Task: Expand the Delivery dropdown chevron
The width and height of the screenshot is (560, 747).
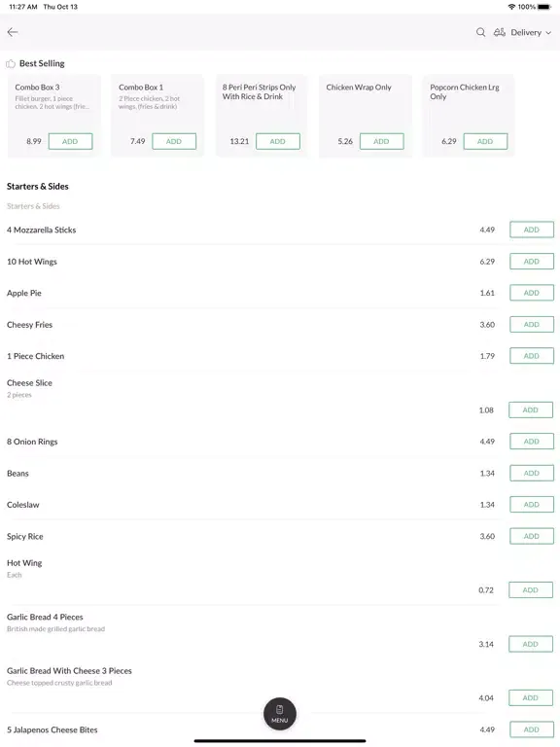Action: (x=548, y=33)
